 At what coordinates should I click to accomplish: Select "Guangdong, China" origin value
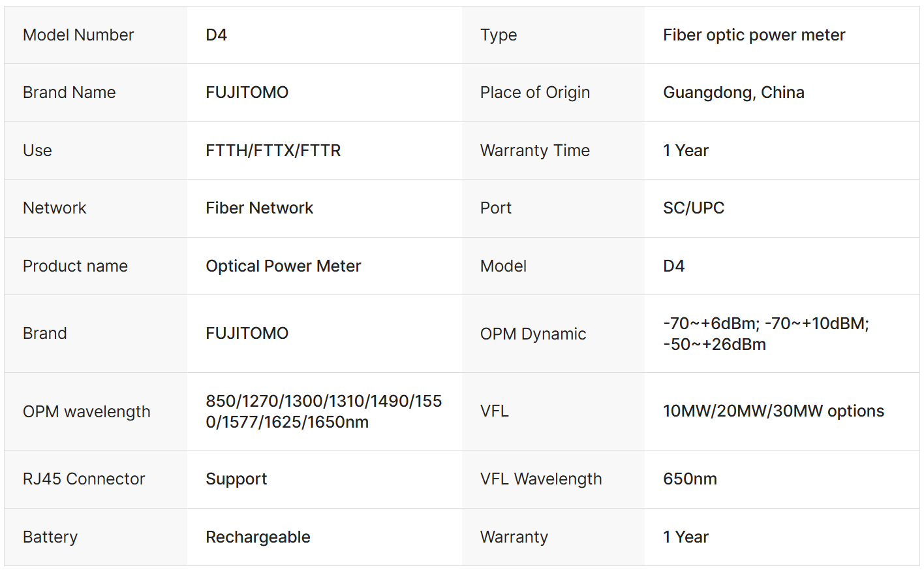tap(733, 93)
